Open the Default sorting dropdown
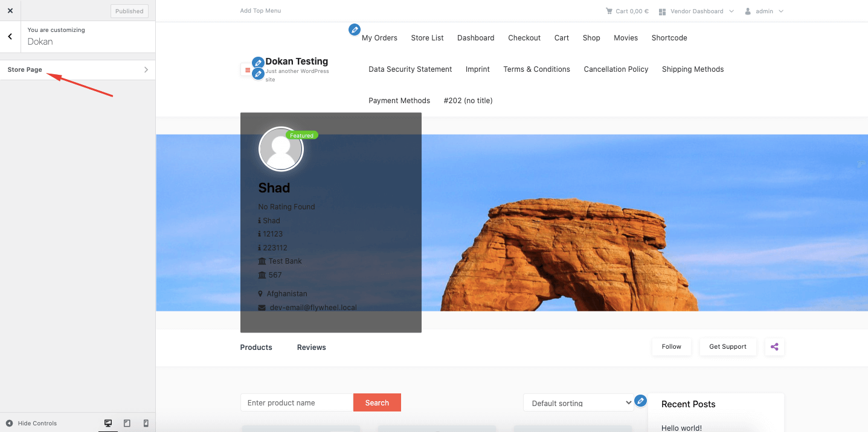 [579, 403]
